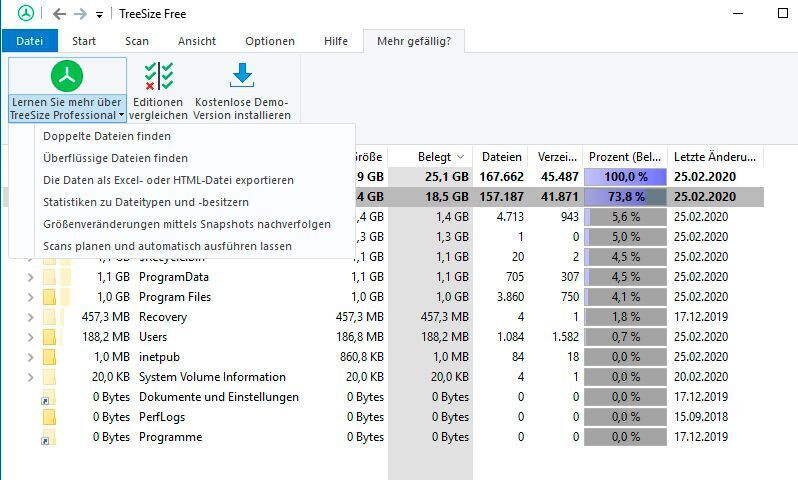
Task: Click the Users folder icon
Action: pyautogui.click(x=49, y=337)
